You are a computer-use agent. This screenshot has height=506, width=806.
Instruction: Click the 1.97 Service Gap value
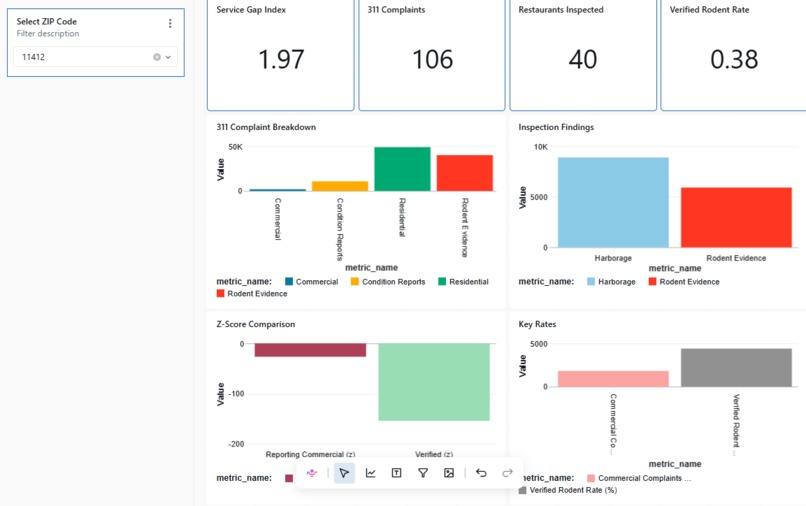point(281,59)
